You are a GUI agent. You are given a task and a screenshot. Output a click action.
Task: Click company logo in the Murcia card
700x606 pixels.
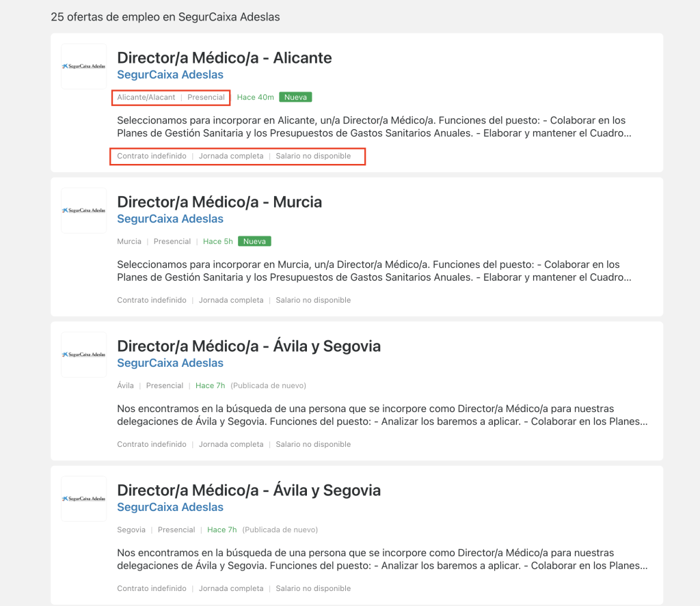coord(84,210)
